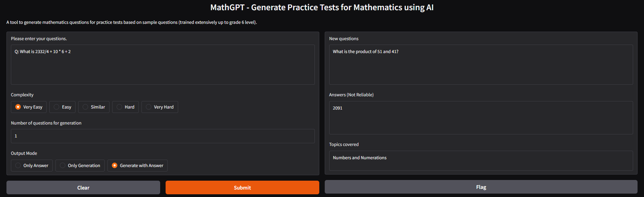Click the Clear button
Viewport: 644px width, 197px height.
tap(83, 187)
